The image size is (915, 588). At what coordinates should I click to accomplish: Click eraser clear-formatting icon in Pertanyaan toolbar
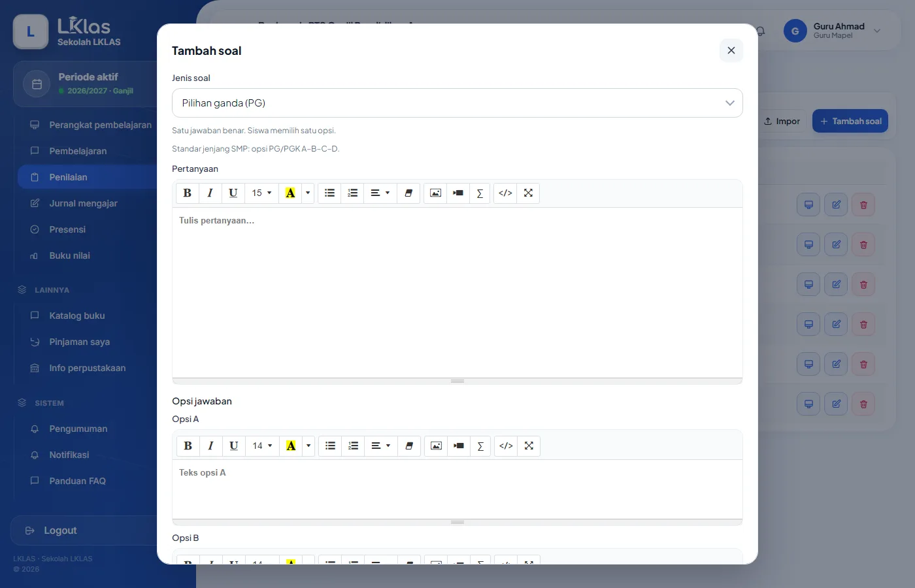[x=408, y=193]
